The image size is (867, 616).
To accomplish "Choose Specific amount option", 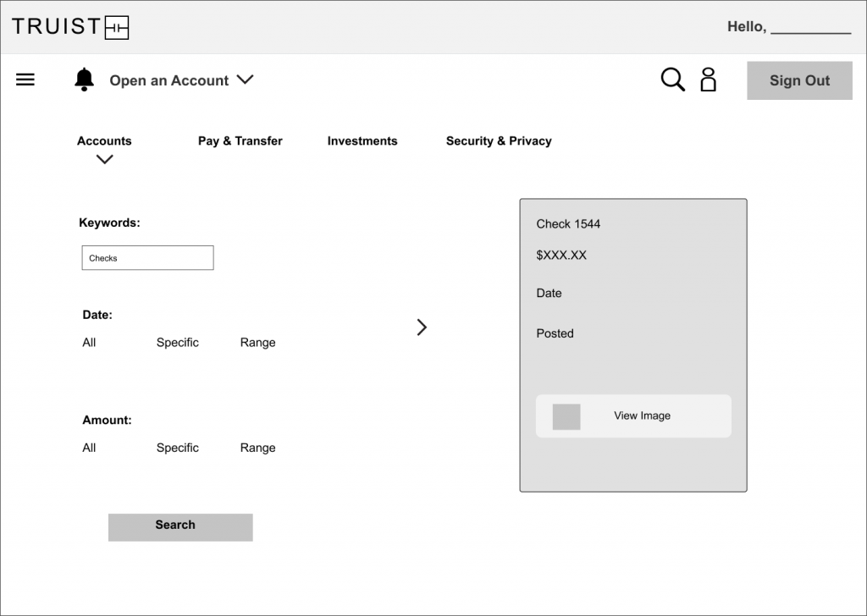I will [x=177, y=448].
